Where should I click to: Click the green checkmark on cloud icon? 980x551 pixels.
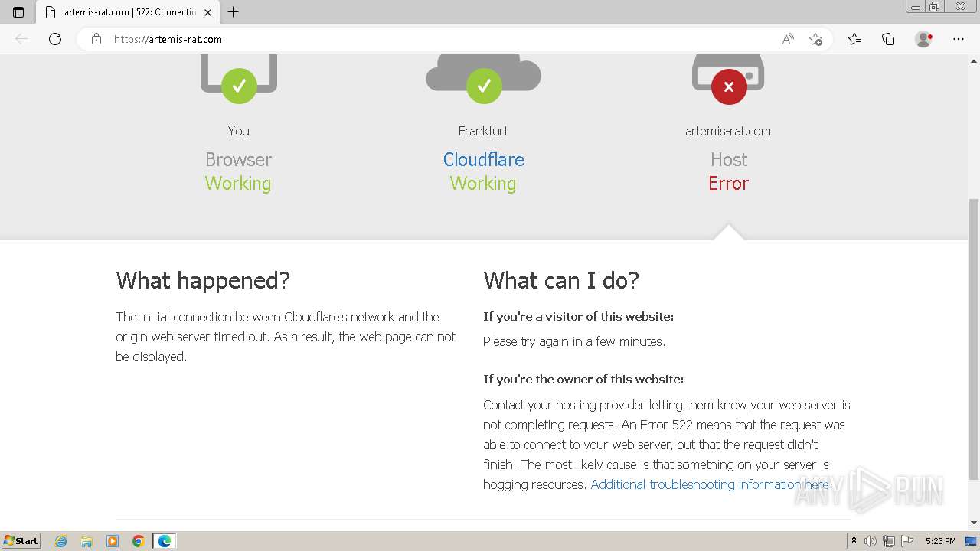pyautogui.click(x=484, y=86)
